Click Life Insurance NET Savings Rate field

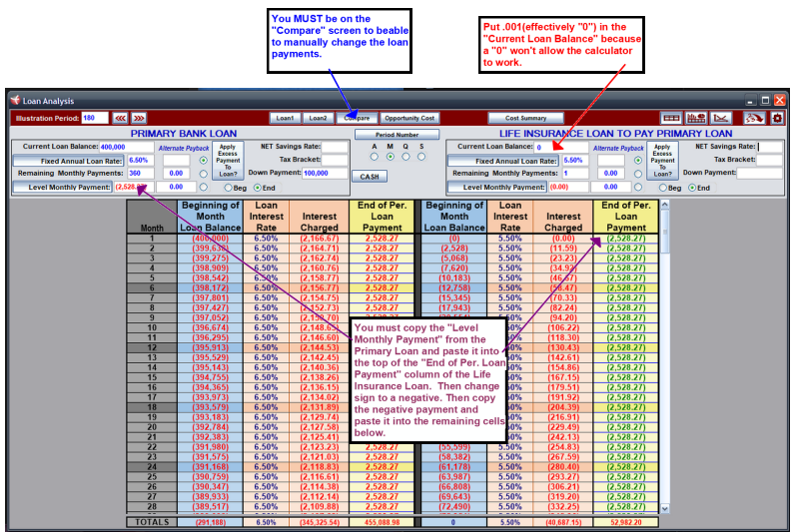point(770,147)
